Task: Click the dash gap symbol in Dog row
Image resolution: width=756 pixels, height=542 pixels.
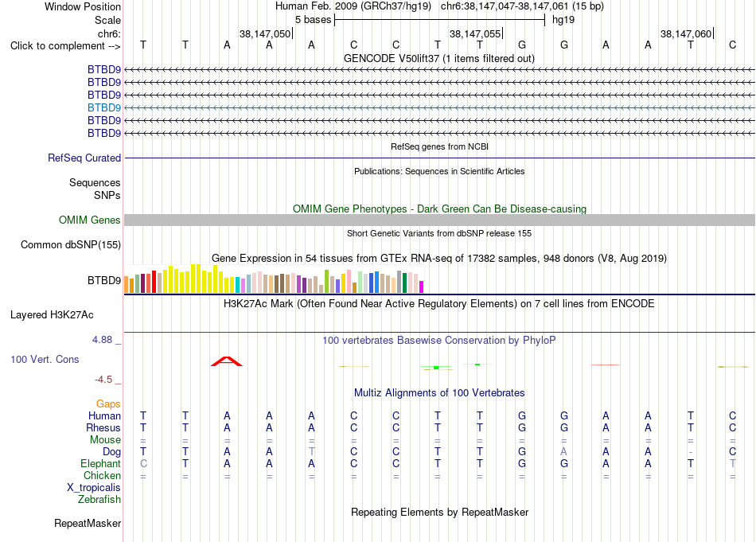Action: coord(691,452)
